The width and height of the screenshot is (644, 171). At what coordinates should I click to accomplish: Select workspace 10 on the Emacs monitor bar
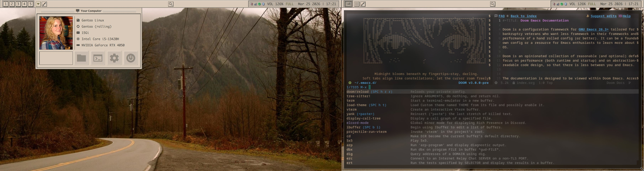[349, 4]
